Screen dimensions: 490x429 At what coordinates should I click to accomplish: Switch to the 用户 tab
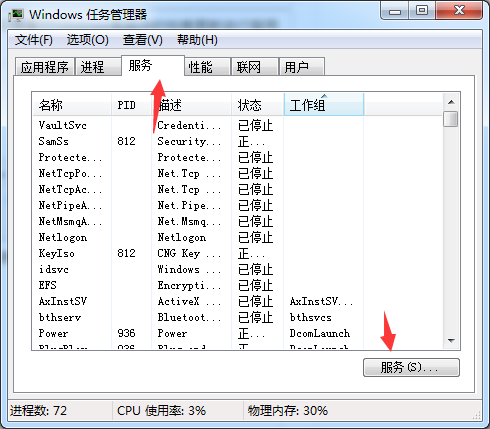click(302, 67)
